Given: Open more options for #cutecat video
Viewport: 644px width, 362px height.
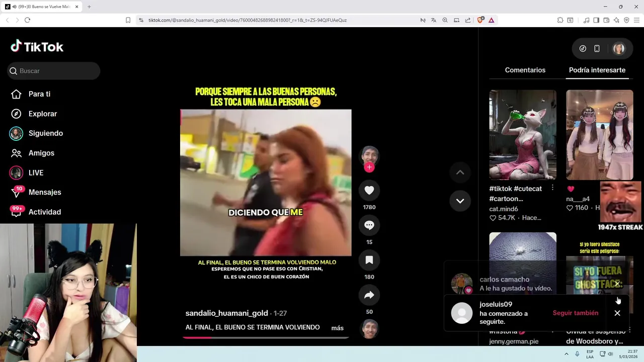Looking at the screenshot, I should pyautogui.click(x=552, y=188).
